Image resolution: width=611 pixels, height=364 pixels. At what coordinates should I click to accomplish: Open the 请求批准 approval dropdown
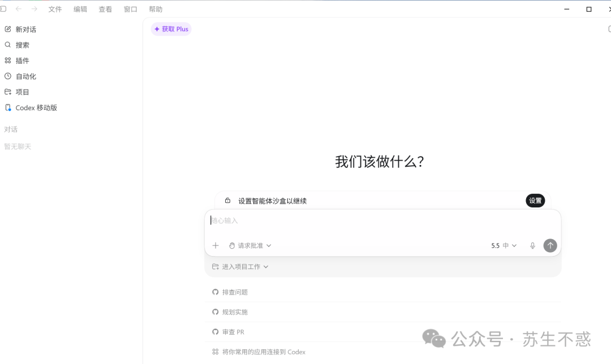(x=250, y=245)
